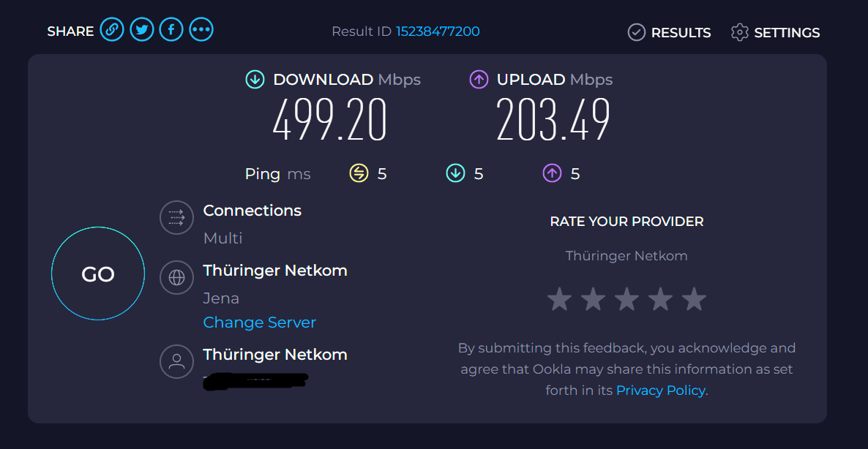Rate provider one star
This screenshot has width=868, height=449.
pos(559,299)
